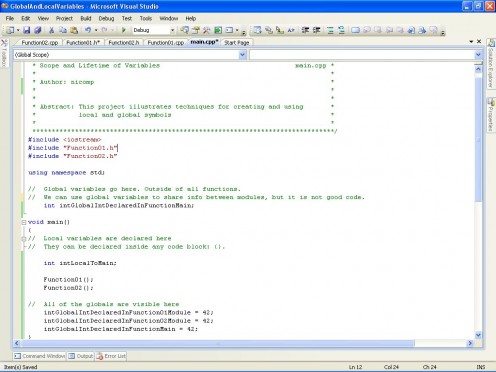Click the Paste clipboard icon
This screenshot has height=372, width=496.
(x=74, y=30)
